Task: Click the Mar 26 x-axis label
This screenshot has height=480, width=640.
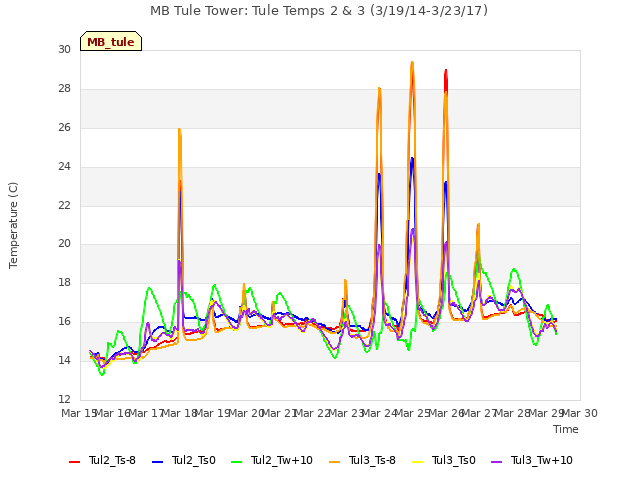Action: [446, 413]
